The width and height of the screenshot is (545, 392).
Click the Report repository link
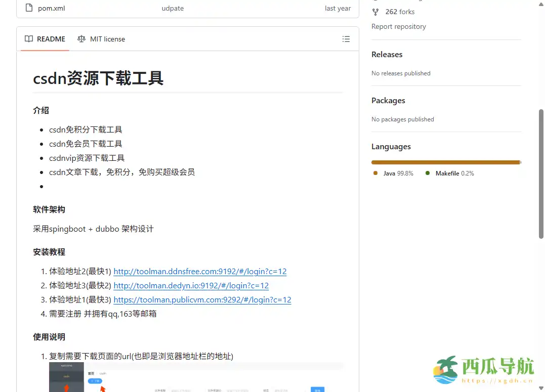click(398, 26)
